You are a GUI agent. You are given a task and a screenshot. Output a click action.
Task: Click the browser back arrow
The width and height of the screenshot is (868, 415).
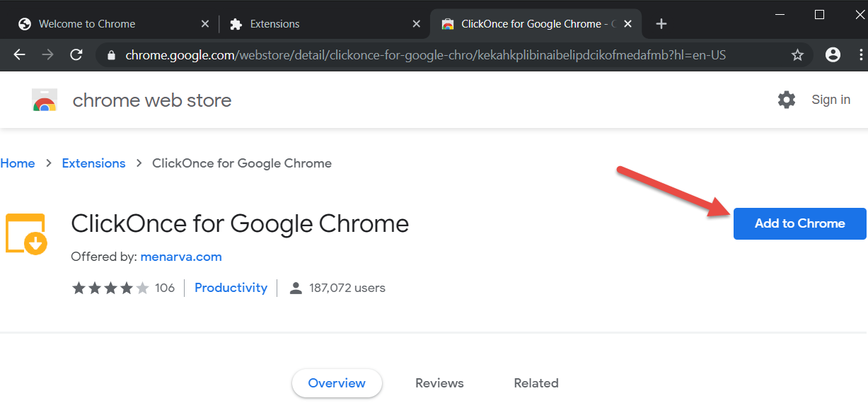point(19,54)
